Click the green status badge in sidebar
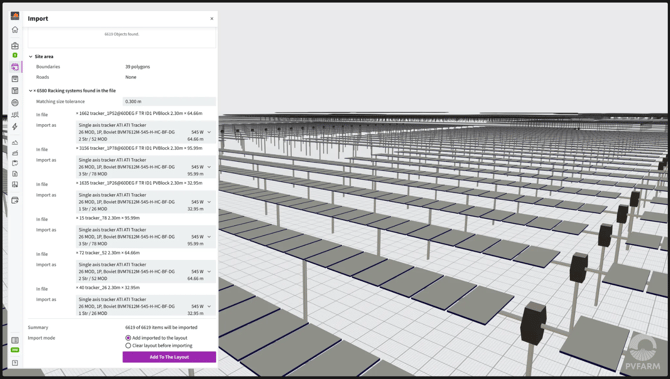670x379 pixels. (x=15, y=350)
